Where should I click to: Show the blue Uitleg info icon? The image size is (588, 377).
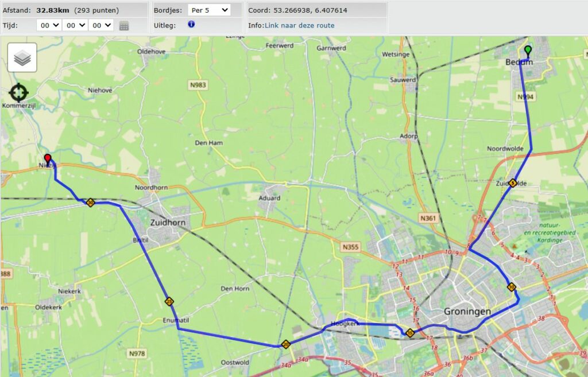click(x=191, y=24)
